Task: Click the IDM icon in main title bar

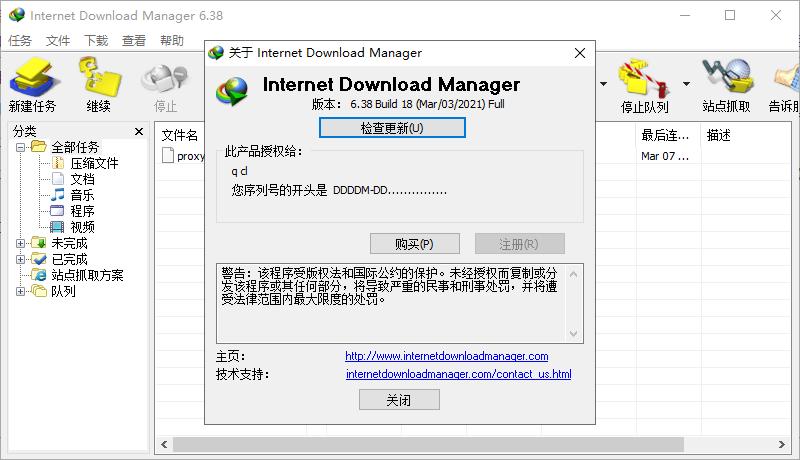Action: point(17,15)
